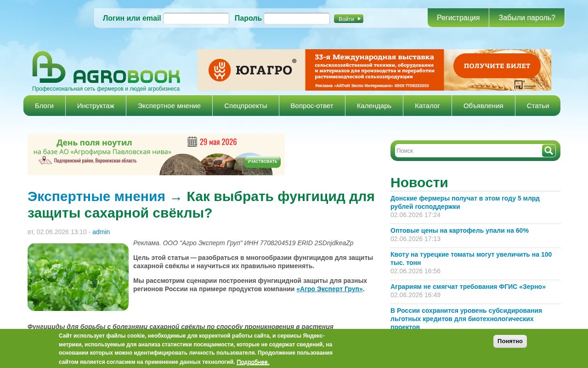Click into the Поиск search field
The height and width of the screenshot is (368, 588).
point(469,150)
